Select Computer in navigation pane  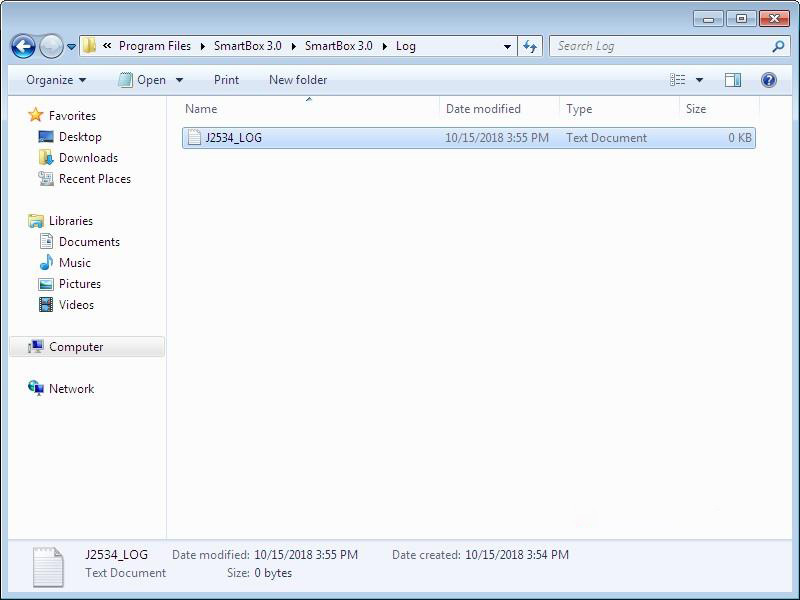point(76,347)
